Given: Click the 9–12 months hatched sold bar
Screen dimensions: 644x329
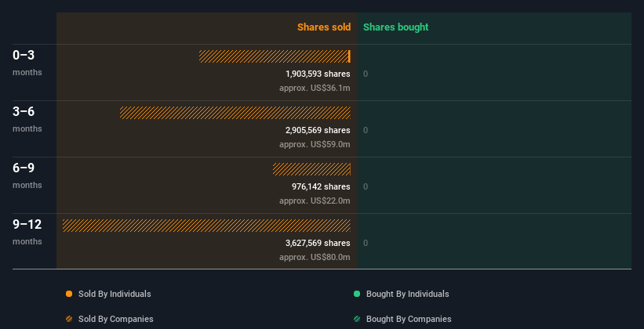Looking at the screenshot, I should (x=206, y=226).
